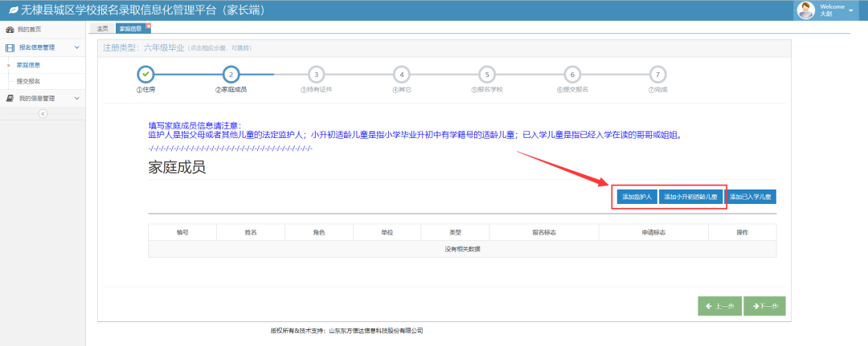The width and height of the screenshot is (868, 346).
Task: Jump to step 5 报名学校 circle
Action: click(x=486, y=74)
